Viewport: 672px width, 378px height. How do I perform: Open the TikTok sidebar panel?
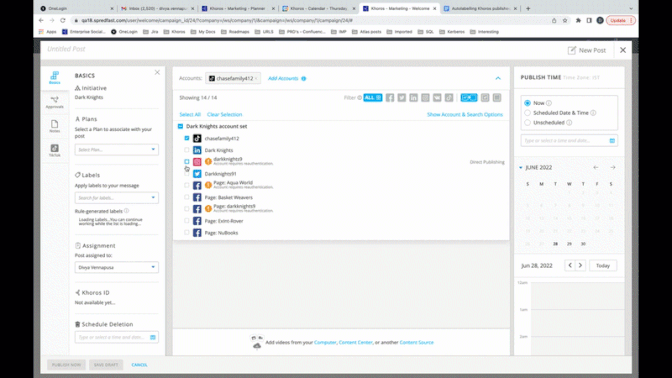pyautogui.click(x=54, y=150)
